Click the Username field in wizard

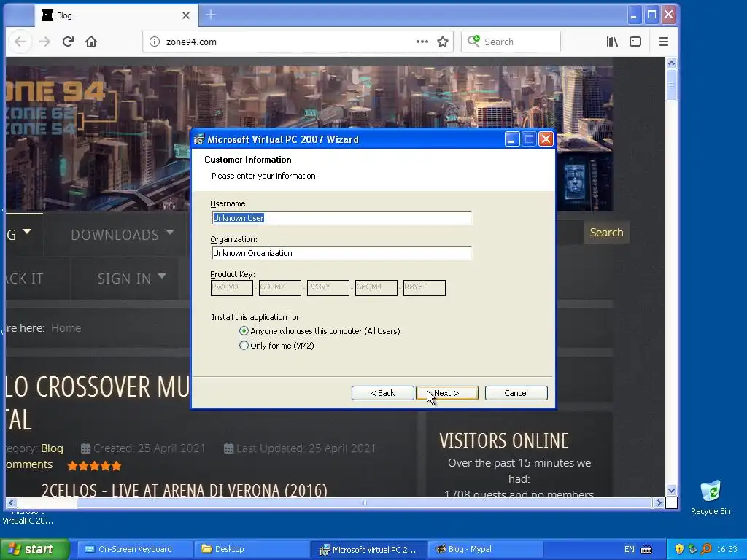point(341,218)
